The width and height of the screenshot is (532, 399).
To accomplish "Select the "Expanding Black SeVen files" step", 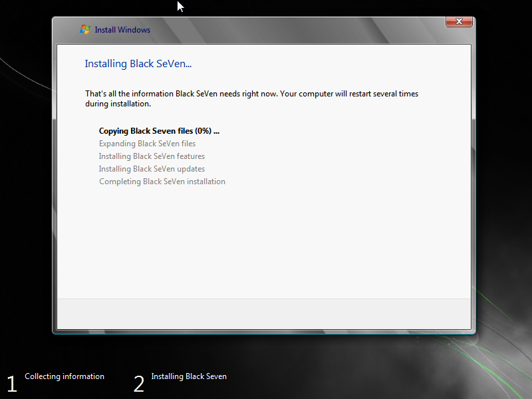I will [x=147, y=144].
